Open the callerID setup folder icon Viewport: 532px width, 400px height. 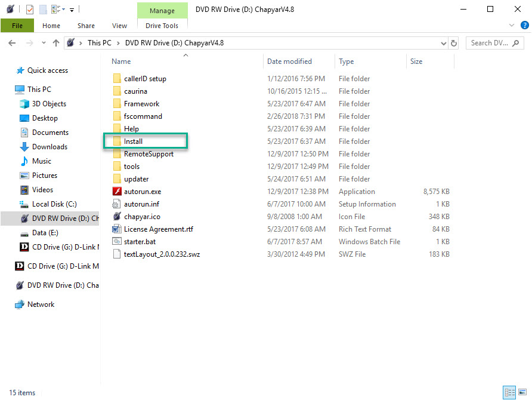[x=117, y=78]
